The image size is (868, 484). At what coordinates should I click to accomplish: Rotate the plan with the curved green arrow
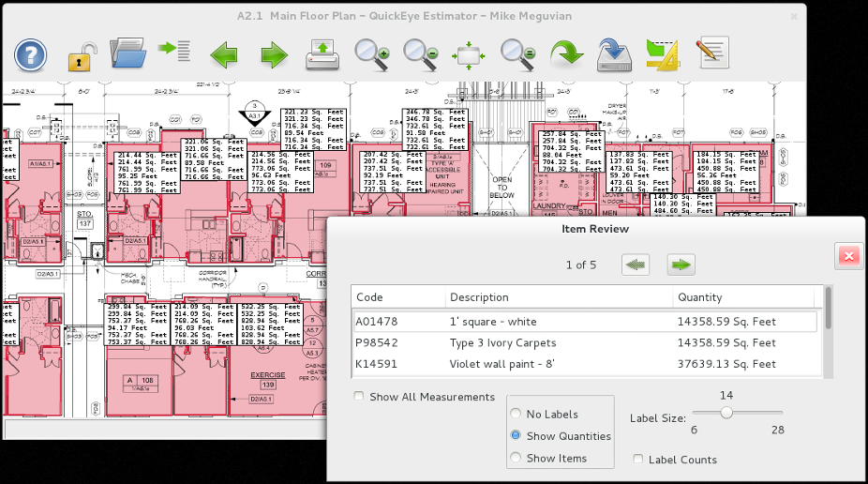(566, 54)
